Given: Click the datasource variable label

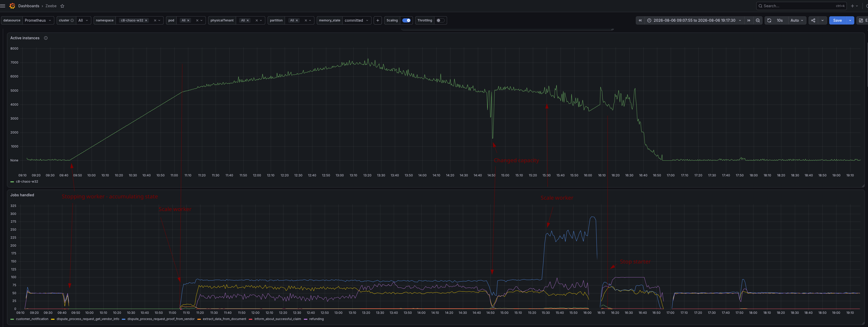Looking at the screenshot, I should point(12,21).
